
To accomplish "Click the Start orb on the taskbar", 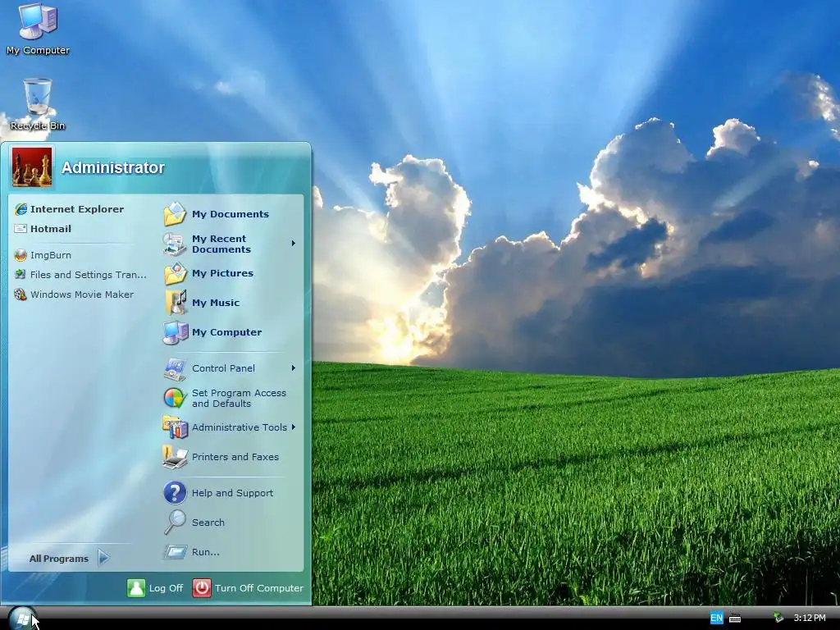I will (x=22, y=619).
